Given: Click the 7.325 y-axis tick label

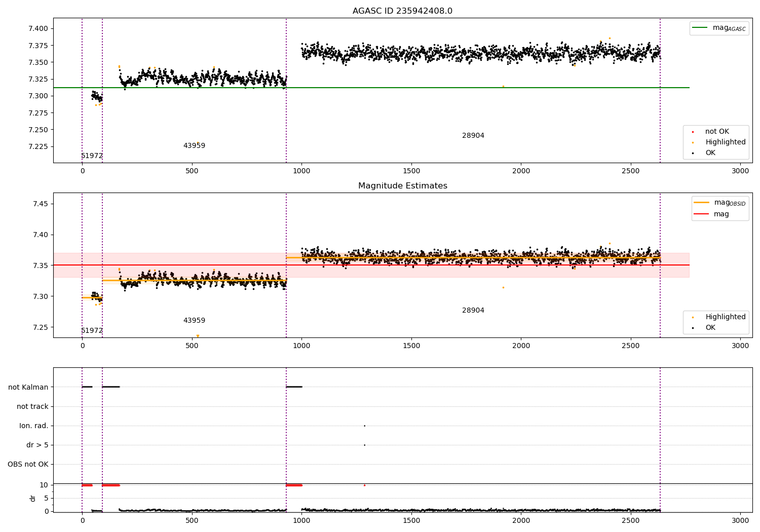Looking at the screenshot, I should pos(39,80).
